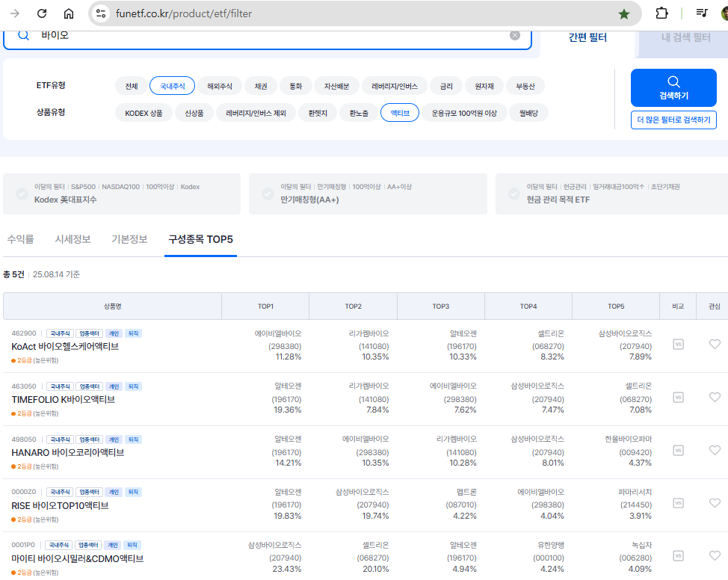
Task: Select 자산배분 ETF type chip
Action: point(336,86)
